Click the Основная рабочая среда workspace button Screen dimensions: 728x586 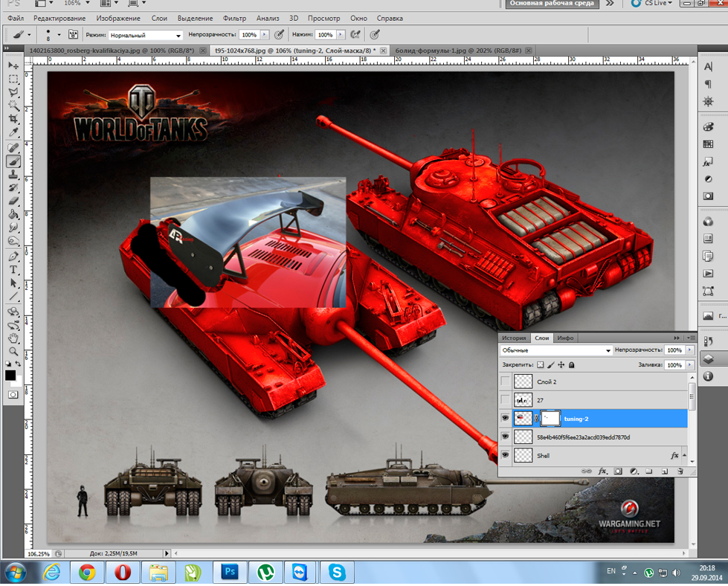coord(551,4)
